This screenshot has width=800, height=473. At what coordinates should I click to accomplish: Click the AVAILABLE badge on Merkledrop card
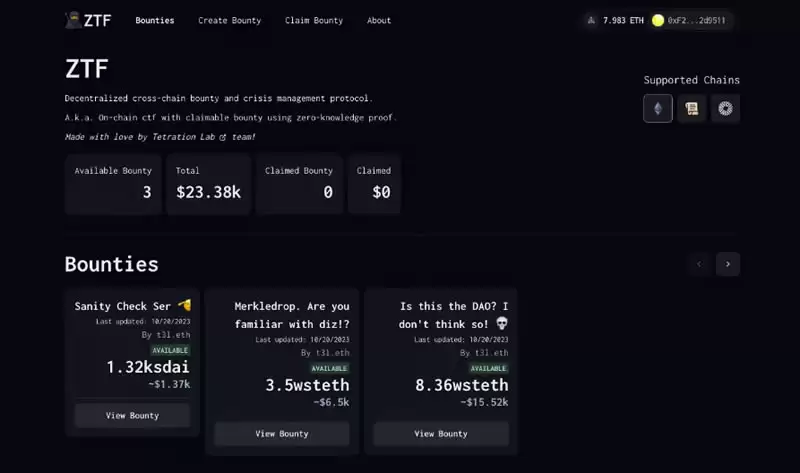329,368
